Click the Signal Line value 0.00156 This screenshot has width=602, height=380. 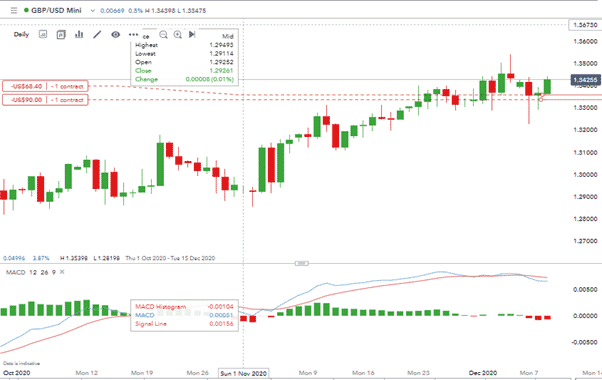click(x=221, y=324)
